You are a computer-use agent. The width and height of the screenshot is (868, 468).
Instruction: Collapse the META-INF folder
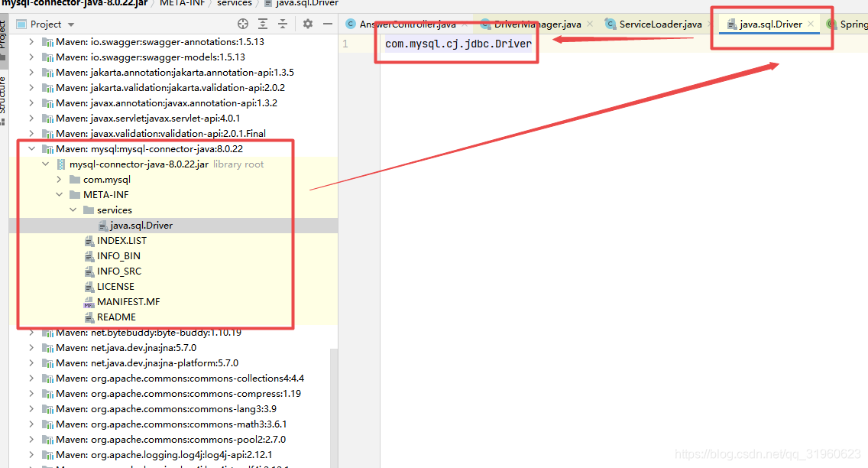click(59, 195)
